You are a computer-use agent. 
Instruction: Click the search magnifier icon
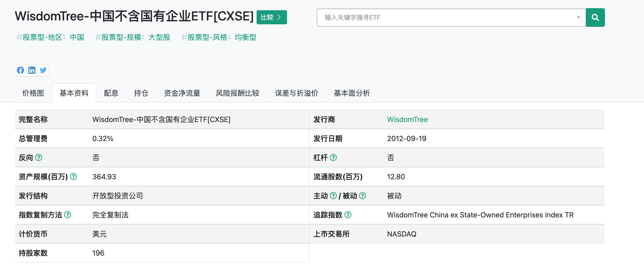[595, 17]
